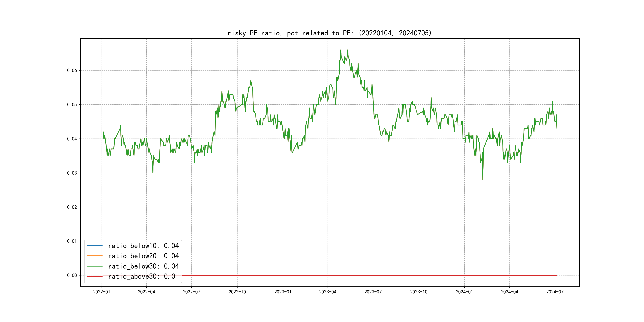
Task: Select the ratio_below30: 0.04 legend label
Action: 143,266
